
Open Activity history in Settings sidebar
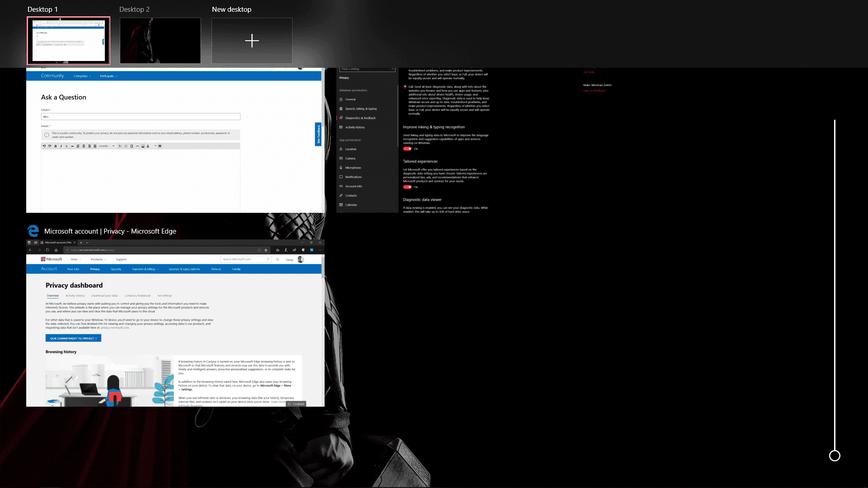[355, 127]
